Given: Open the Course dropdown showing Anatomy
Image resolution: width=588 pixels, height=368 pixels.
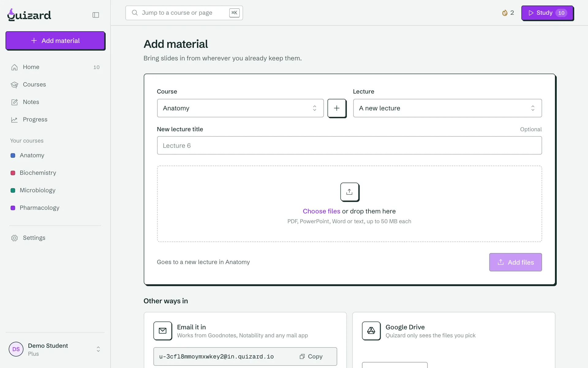Looking at the screenshot, I should tap(240, 108).
